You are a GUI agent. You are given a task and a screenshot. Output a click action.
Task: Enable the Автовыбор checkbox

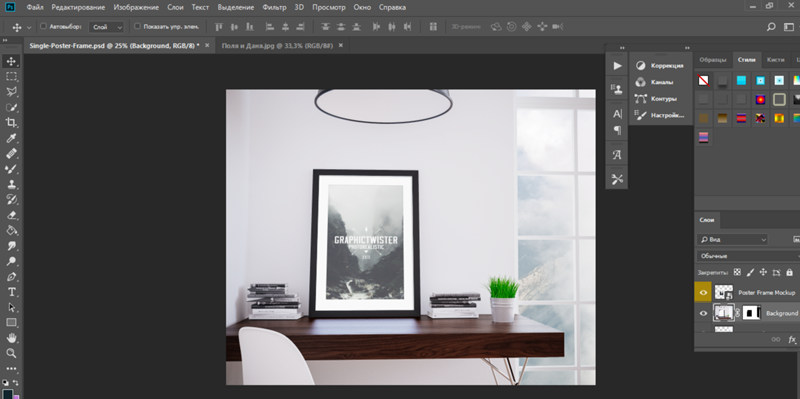(x=43, y=26)
